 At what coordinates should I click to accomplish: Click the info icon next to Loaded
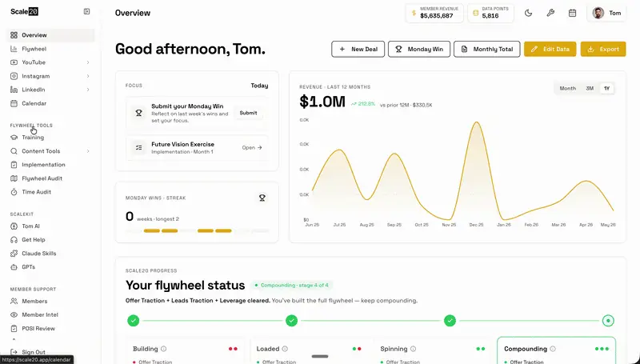[285, 349]
